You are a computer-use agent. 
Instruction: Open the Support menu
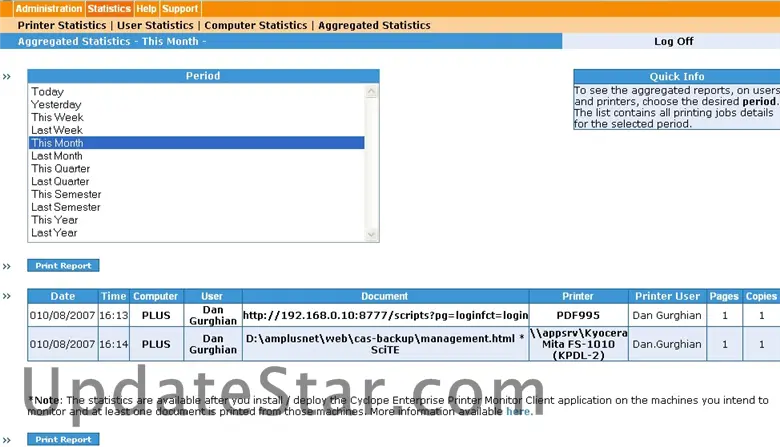[180, 8]
